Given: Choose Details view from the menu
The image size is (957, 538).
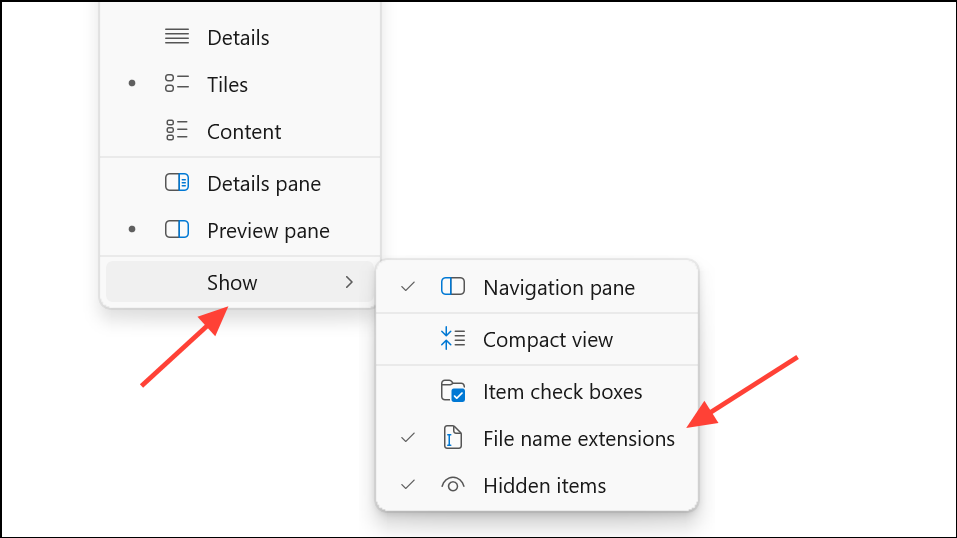Looking at the screenshot, I should tap(238, 38).
